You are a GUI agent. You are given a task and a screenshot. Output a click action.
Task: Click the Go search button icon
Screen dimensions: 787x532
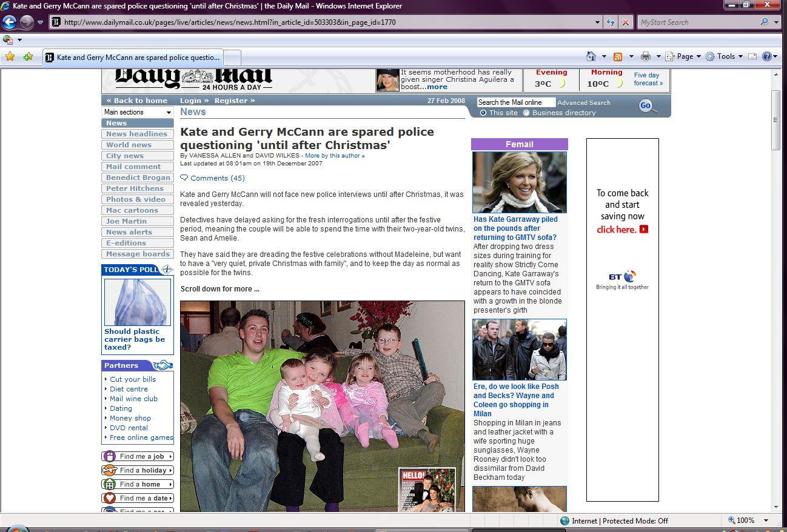click(x=646, y=107)
